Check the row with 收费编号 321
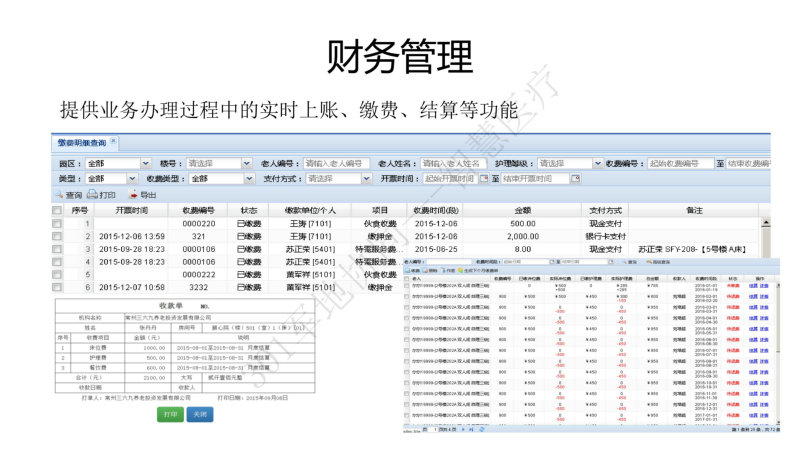The width and height of the screenshot is (800, 450). coord(57,236)
